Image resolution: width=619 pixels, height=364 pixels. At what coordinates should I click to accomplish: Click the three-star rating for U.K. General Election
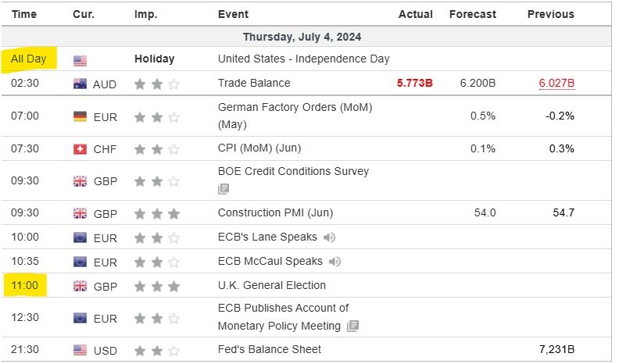tap(156, 286)
